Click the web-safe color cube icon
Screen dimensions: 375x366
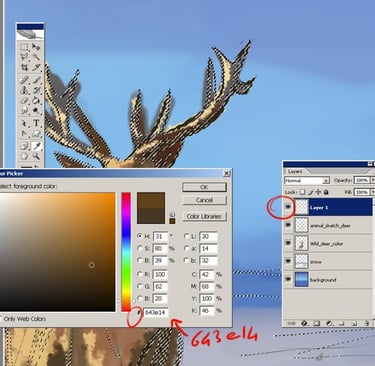click(x=172, y=214)
